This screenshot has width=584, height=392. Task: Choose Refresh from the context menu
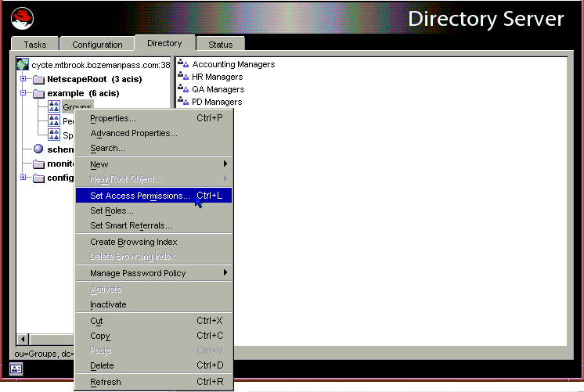pyautogui.click(x=153, y=382)
